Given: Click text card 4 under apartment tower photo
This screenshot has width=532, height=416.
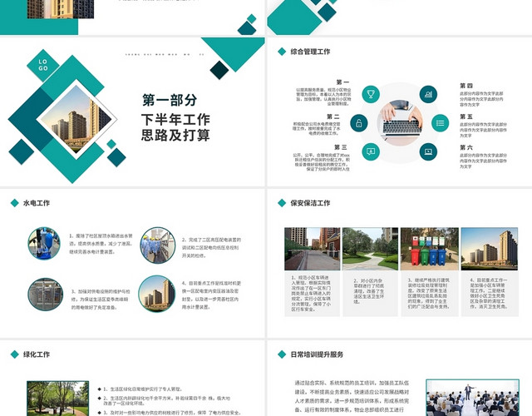Looking at the screenshot, I should click(x=490, y=294).
